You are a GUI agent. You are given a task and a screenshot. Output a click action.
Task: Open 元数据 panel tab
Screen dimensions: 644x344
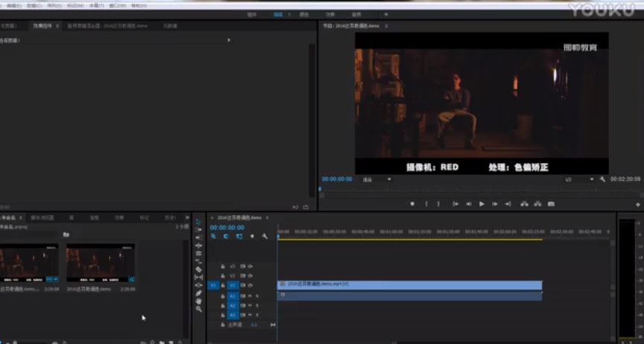click(x=170, y=26)
